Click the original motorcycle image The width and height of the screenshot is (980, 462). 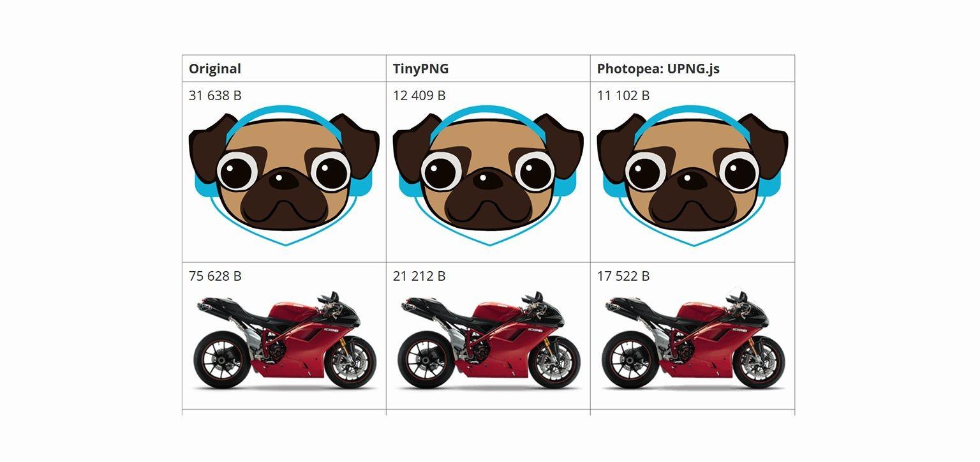tap(285, 340)
